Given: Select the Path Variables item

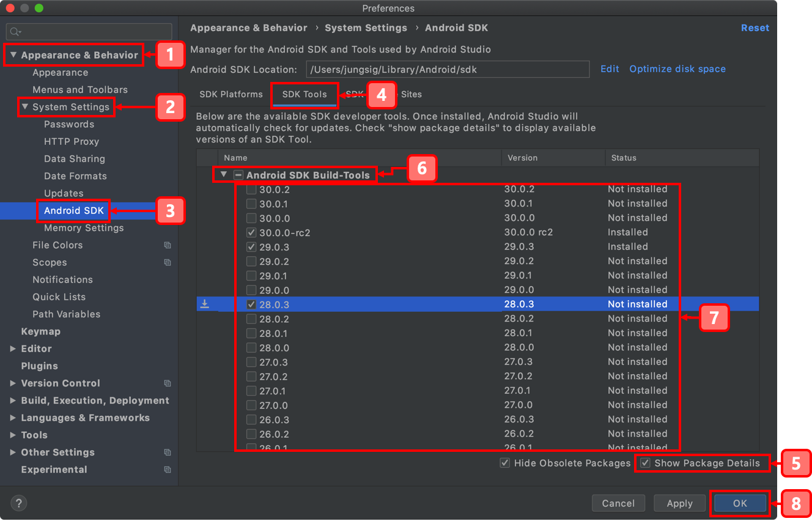Looking at the screenshot, I should tap(66, 314).
